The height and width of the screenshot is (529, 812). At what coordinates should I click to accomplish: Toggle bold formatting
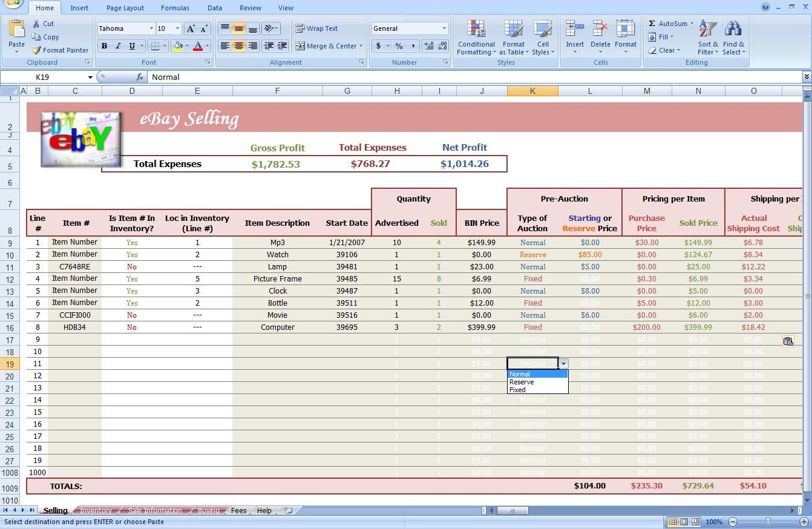click(x=103, y=46)
